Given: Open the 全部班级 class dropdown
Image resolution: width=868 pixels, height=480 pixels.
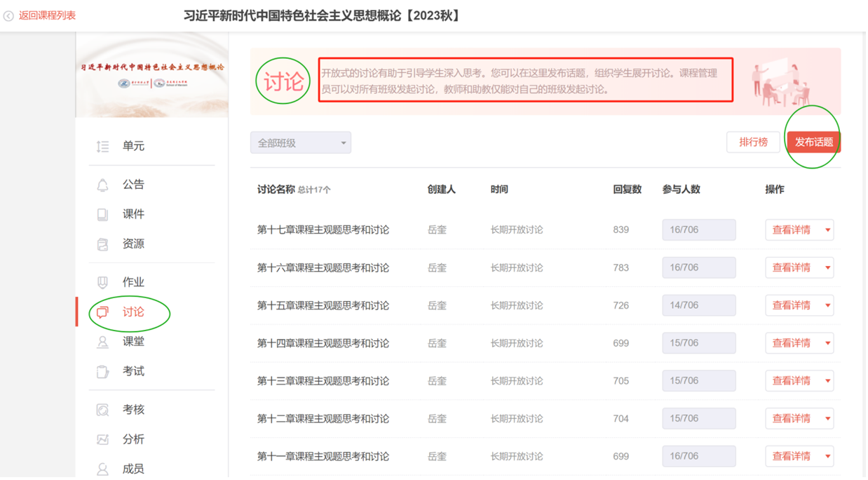Looking at the screenshot, I should pyautogui.click(x=300, y=142).
